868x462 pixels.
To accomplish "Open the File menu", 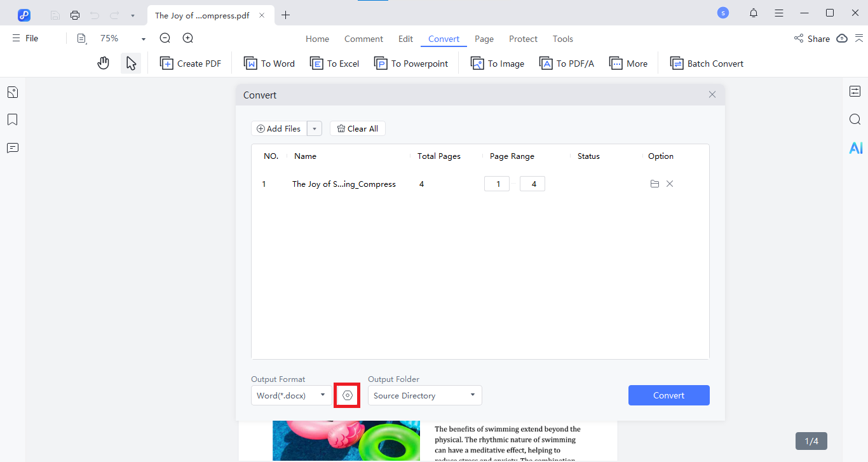I will click(25, 38).
